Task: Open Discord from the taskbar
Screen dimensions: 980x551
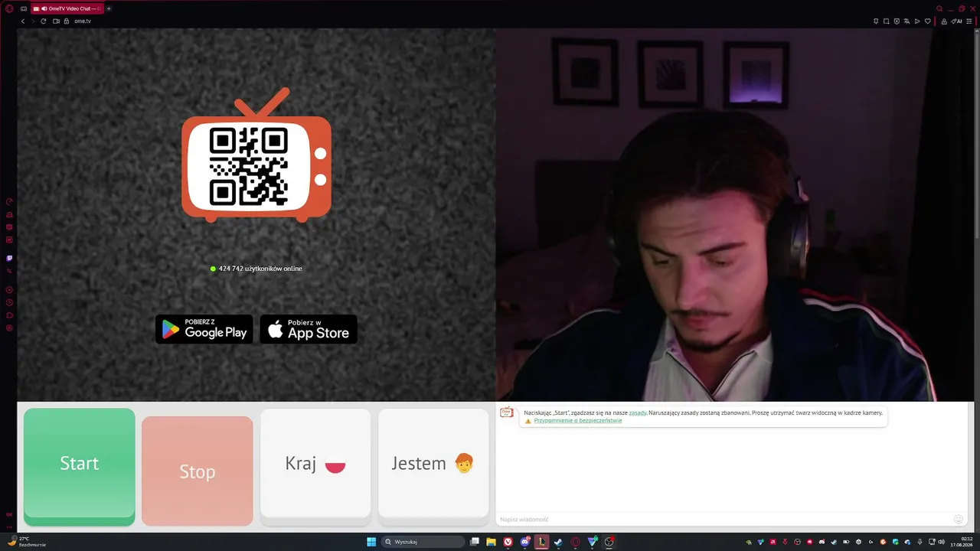Action: coord(525,542)
